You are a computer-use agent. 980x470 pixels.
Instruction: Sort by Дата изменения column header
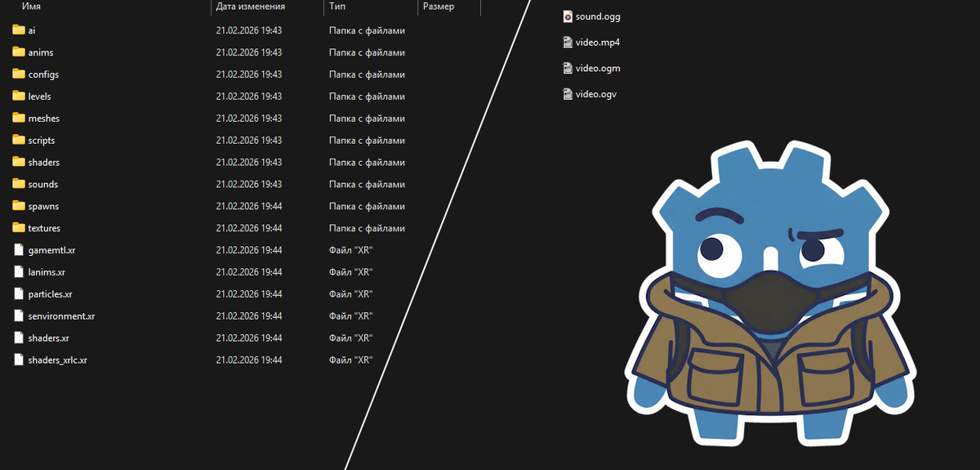click(251, 7)
